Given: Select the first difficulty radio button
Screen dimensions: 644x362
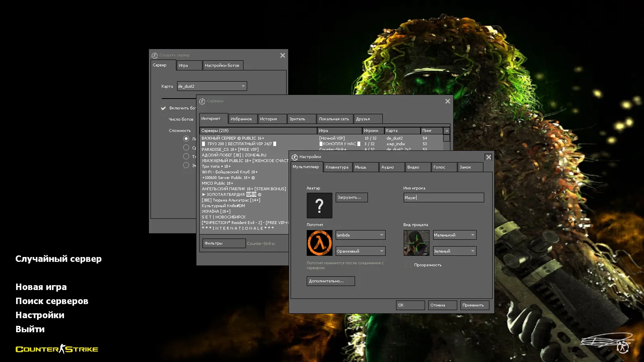Looking at the screenshot, I should (x=186, y=139).
